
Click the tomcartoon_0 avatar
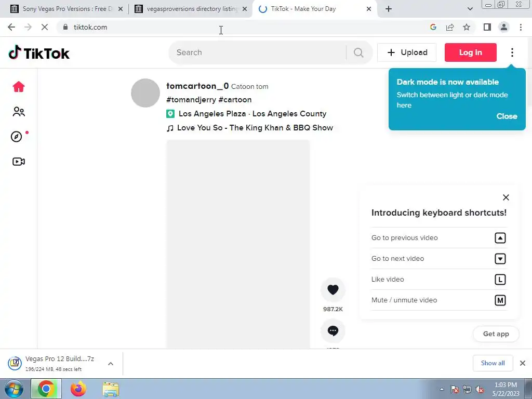click(x=145, y=93)
